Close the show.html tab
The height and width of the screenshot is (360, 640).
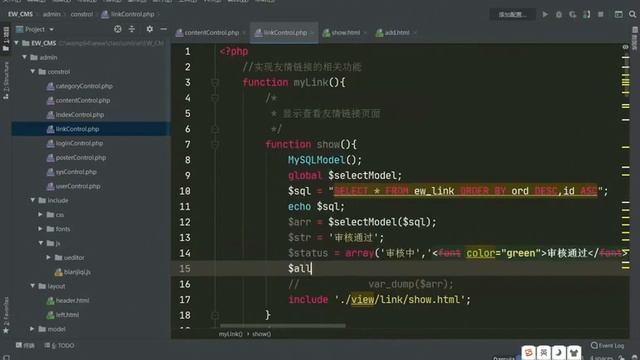pos(365,33)
